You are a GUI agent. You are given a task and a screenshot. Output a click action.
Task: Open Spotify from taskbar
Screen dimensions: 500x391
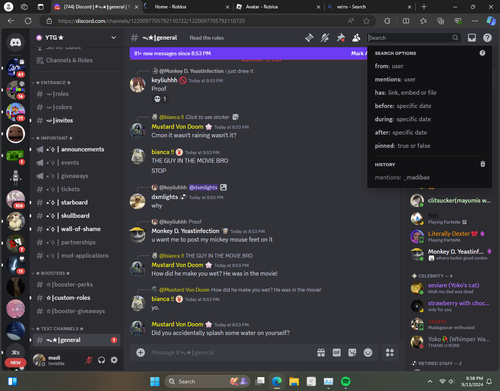click(x=346, y=381)
